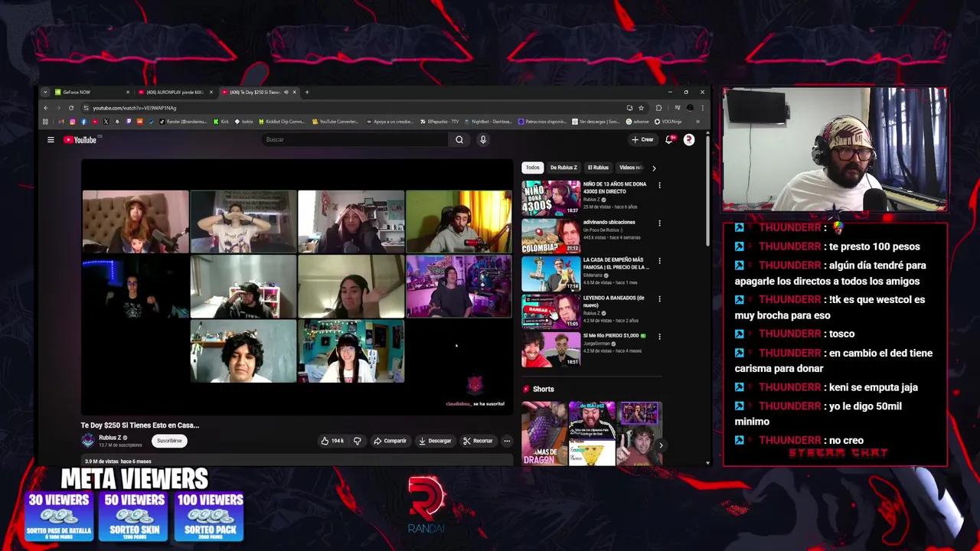Image resolution: width=980 pixels, height=551 pixels.
Task: Select the De Rubius Z filter chip
Action: [x=563, y=168]
